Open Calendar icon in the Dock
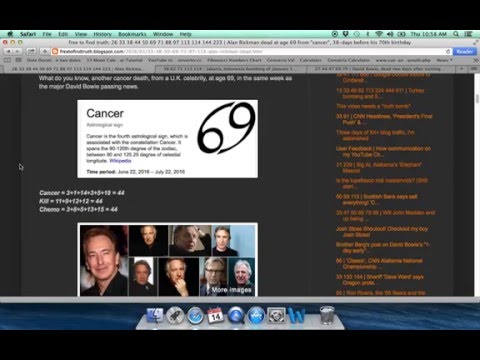480x360 pixels. coord(215,315)
